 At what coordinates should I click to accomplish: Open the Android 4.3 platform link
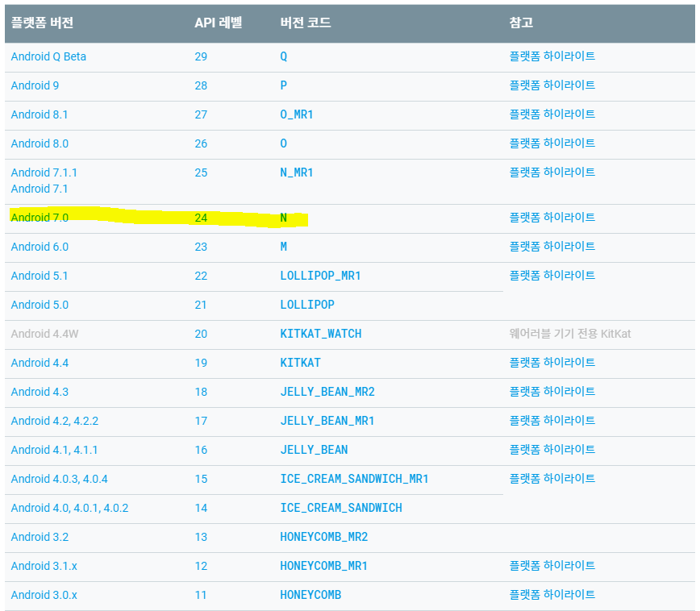(40, 392)
